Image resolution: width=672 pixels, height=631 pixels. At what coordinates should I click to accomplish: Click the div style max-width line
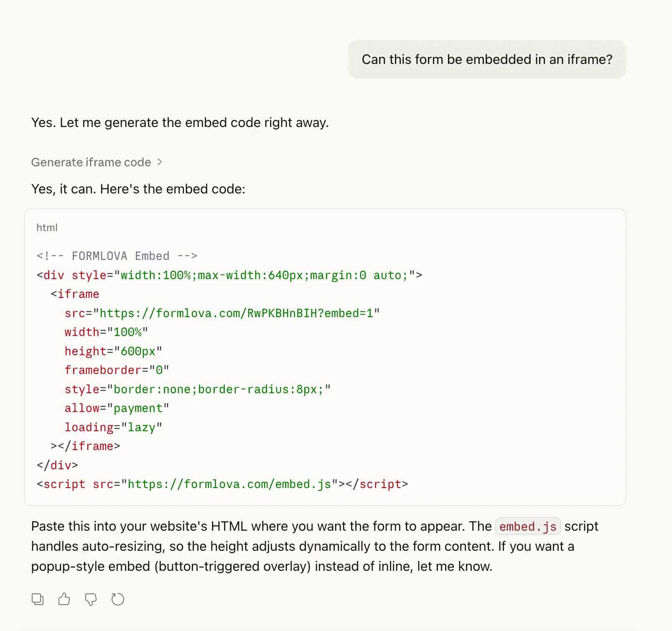(229, 275)
